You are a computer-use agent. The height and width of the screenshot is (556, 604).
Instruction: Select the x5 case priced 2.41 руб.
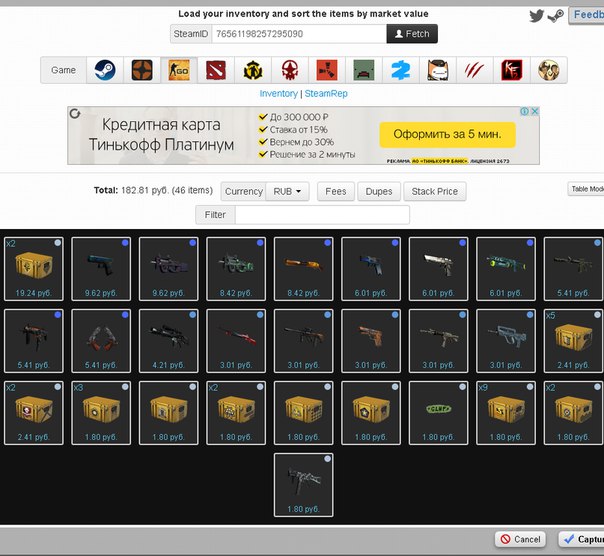pyautogui.click(x=574, y=341)
